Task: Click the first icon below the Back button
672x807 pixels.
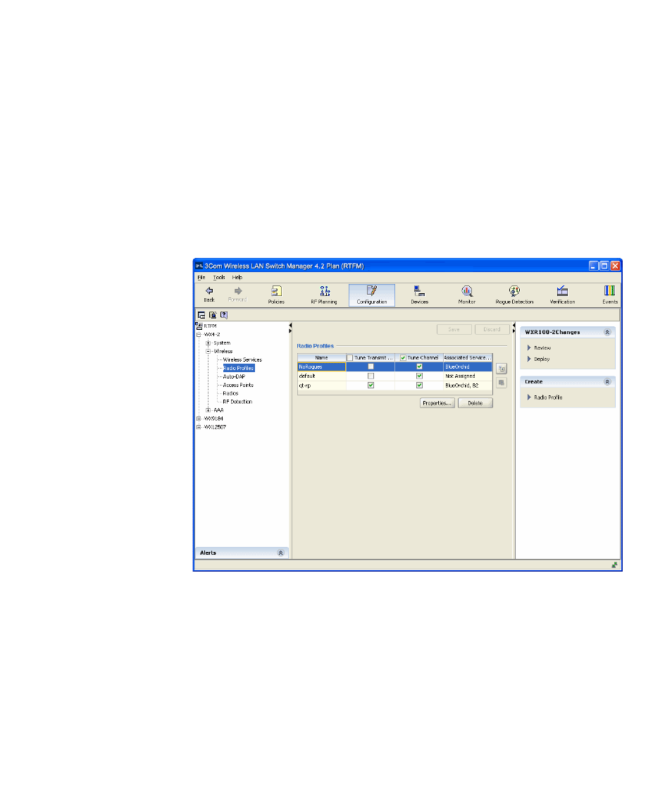Action: pos(201,315)
